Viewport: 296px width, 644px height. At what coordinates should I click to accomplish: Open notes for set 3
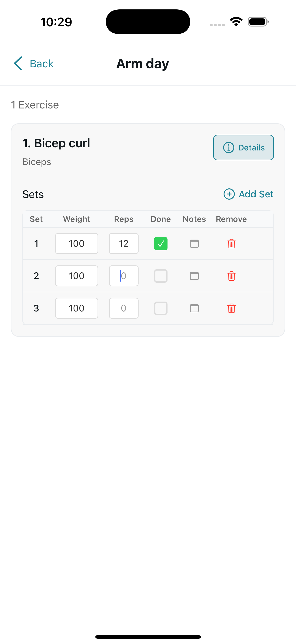[x=194, y=308]
